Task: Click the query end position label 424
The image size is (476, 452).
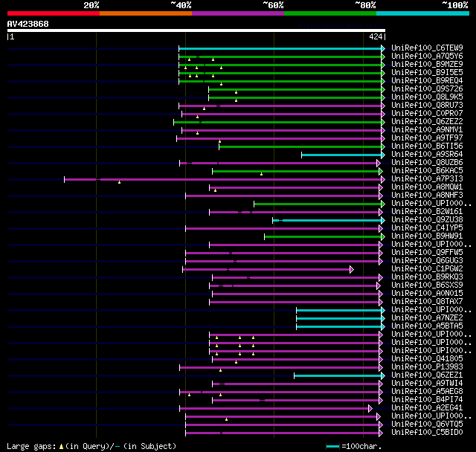Action: click(376, 36)
